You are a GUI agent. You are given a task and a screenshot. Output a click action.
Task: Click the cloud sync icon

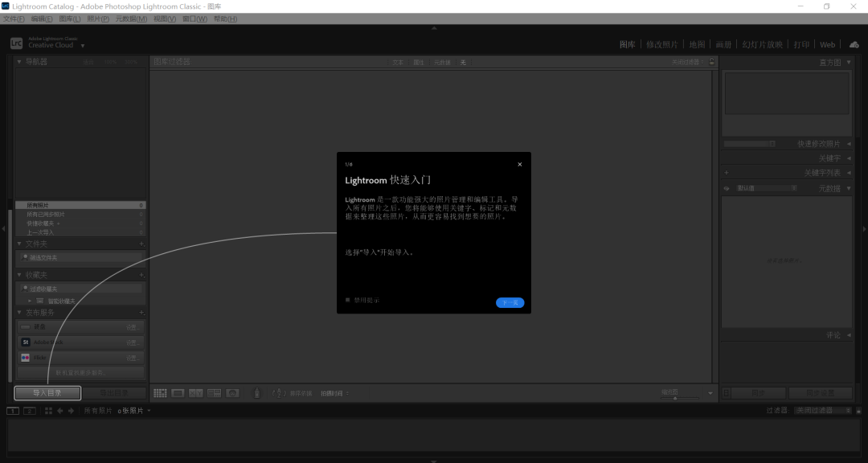tap(854, 45)
